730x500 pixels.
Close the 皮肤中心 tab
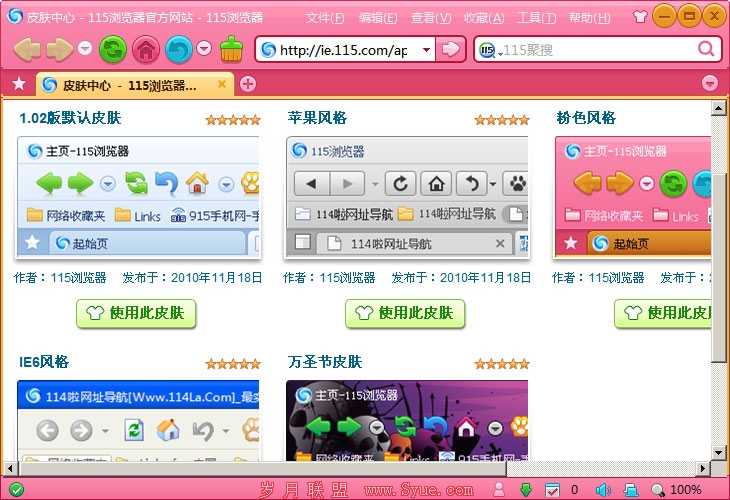tap(222, 84)
